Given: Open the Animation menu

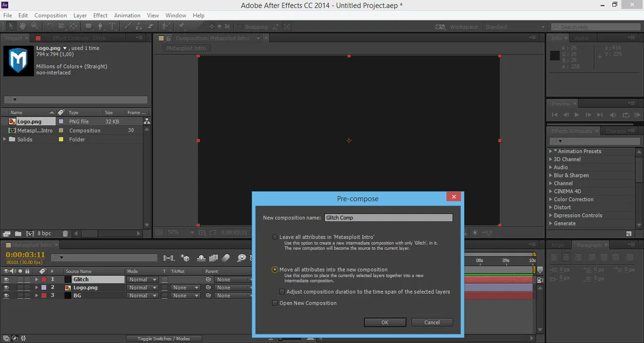Looking at the screenshot, I should (127, 16).
